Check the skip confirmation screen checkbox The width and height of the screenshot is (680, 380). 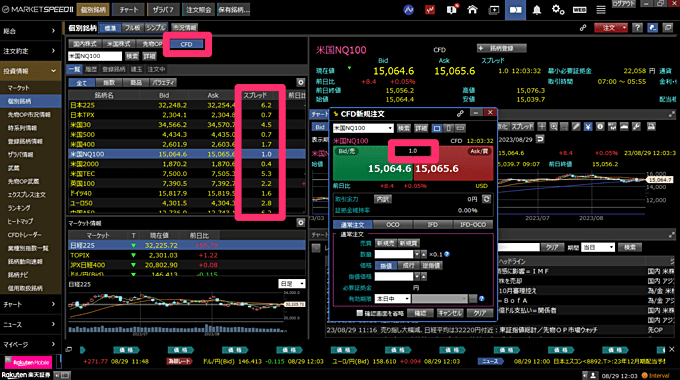[360, 313]
